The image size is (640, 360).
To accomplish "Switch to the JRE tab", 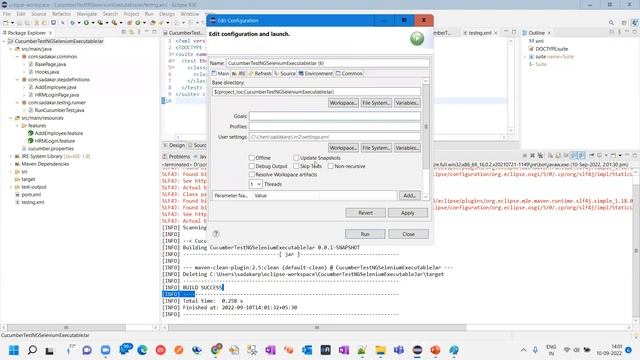I will pyautogui.click(x=239, y=73).
